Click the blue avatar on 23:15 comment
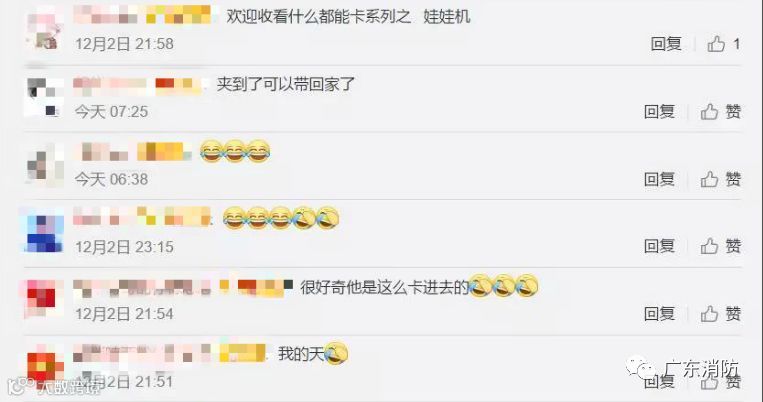Image resolution: width=763 pixels, height=402 pixels. click(44, 233)
